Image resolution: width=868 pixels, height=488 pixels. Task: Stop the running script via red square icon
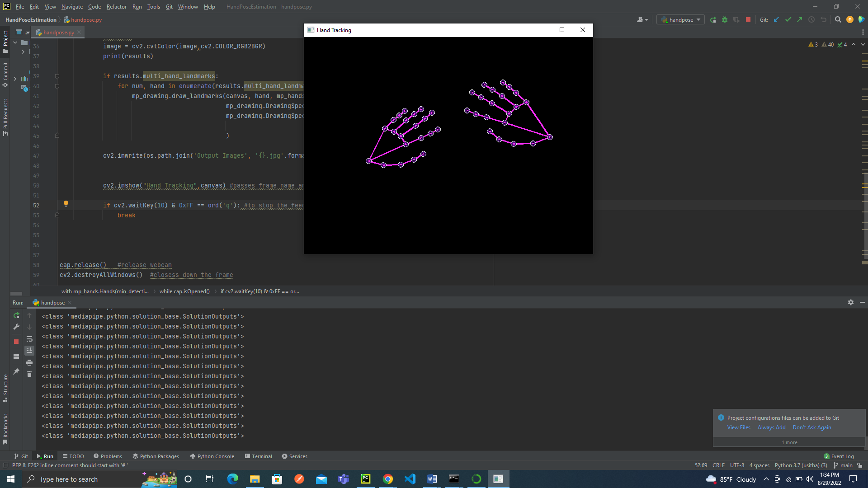pos(748,19)
